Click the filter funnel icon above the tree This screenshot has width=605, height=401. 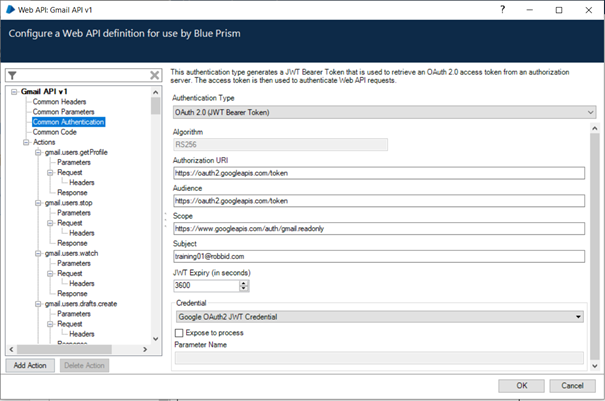point(12,75)
